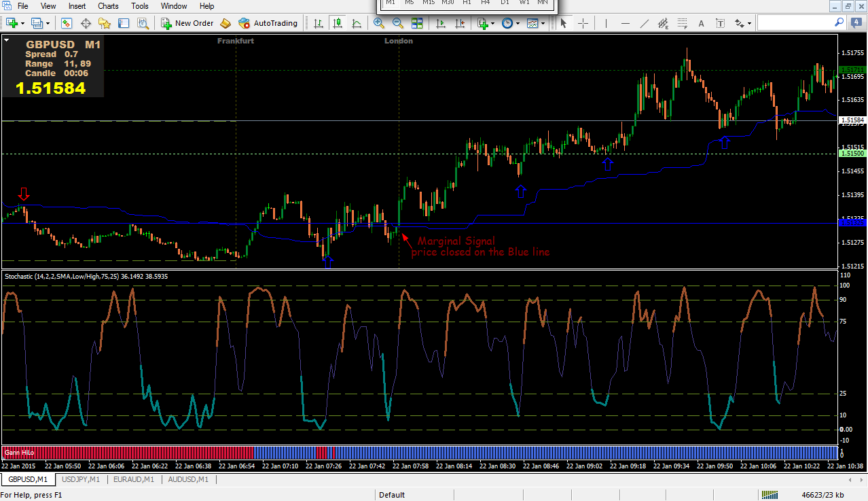The image size is (868, 501).
Task: Click the 46623/23 kb connection status
Action: tap(822, 495)
